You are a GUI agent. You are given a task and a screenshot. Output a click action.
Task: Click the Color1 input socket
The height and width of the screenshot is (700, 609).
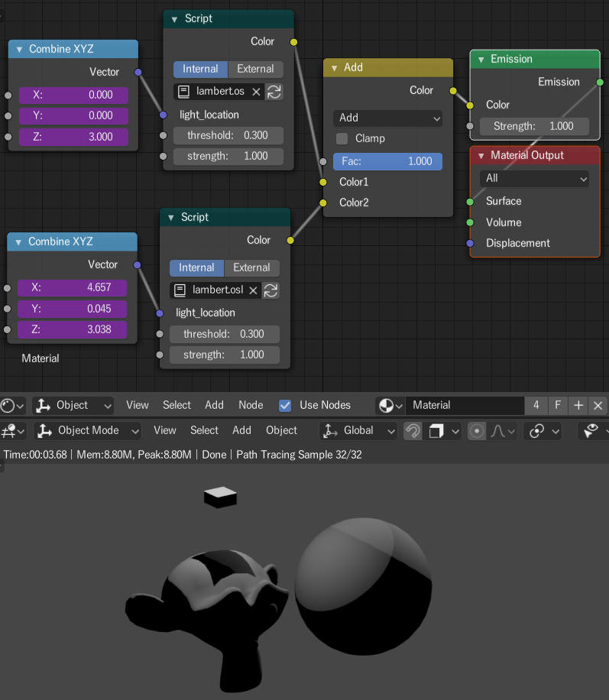click(x=322, y=182)
